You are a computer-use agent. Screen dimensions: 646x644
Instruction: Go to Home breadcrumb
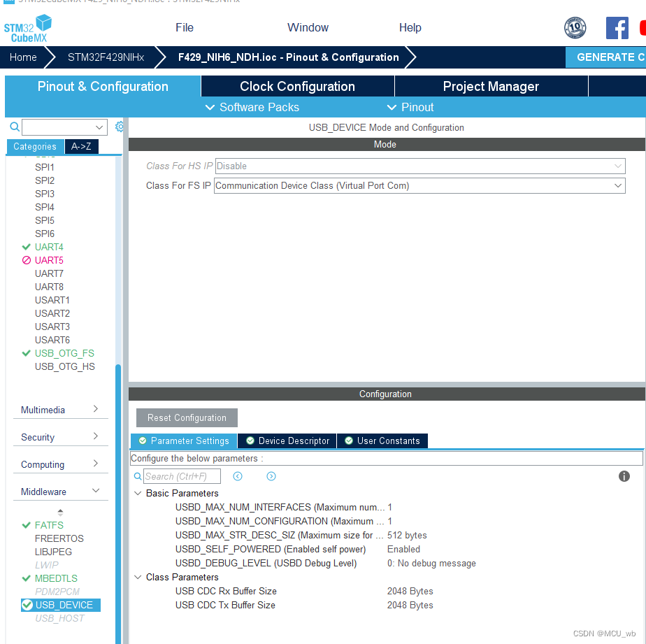pos(23,57)
